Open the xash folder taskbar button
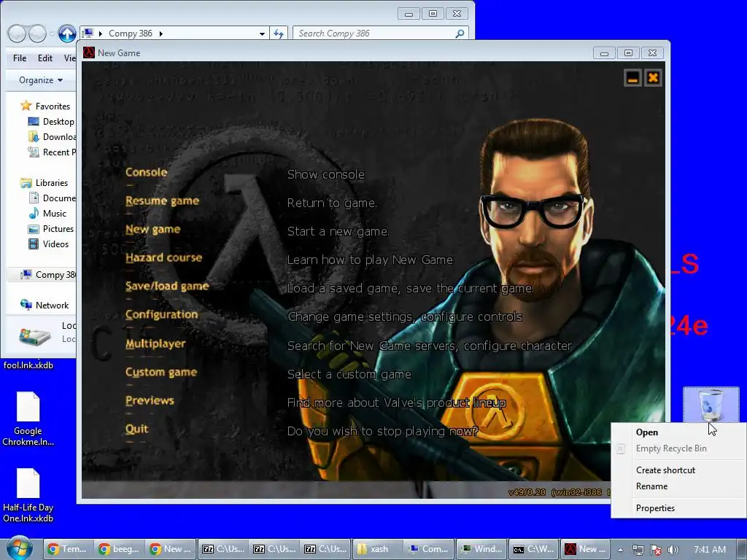747x560 pixels. coord(377,549)
